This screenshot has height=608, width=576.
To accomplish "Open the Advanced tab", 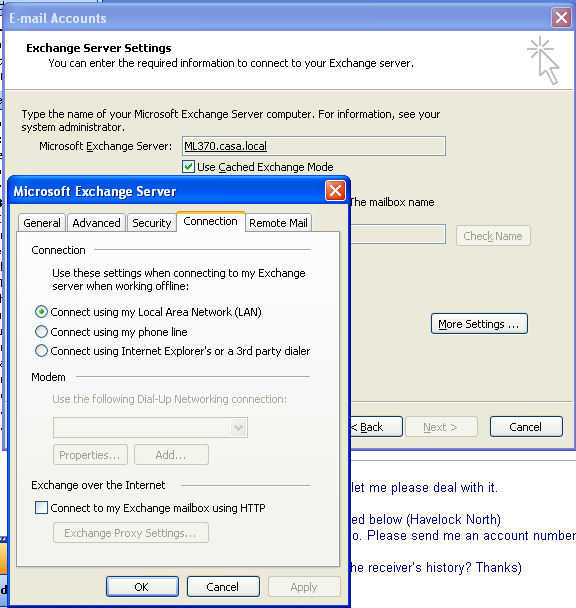I will (x=96, y=223).
